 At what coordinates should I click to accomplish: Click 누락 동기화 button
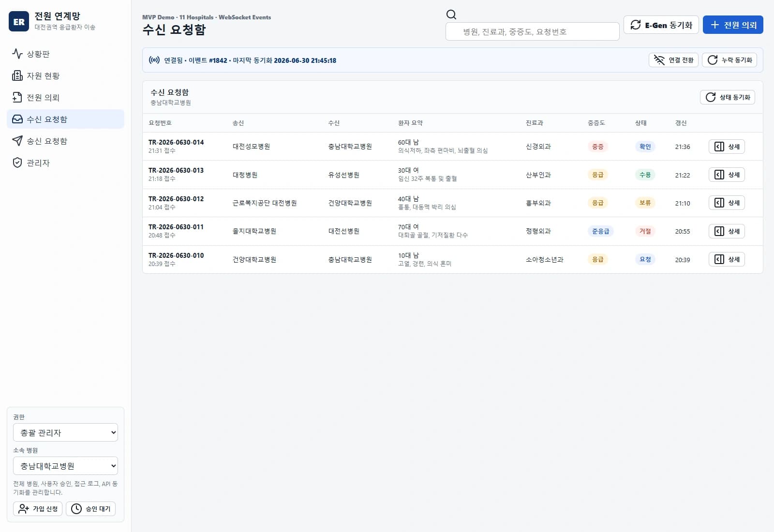click(x=729, y=60)
